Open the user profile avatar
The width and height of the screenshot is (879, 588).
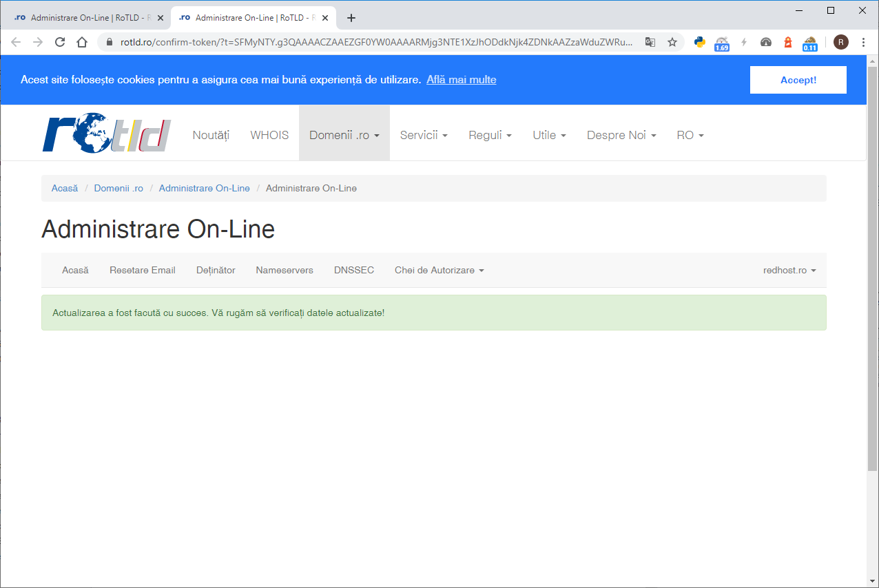click(x=841, y=42)
